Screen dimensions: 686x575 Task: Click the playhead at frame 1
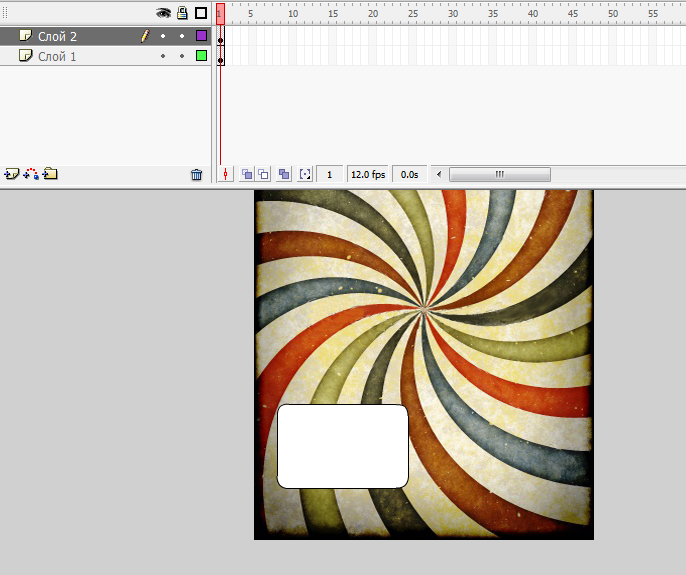[220, 14]
